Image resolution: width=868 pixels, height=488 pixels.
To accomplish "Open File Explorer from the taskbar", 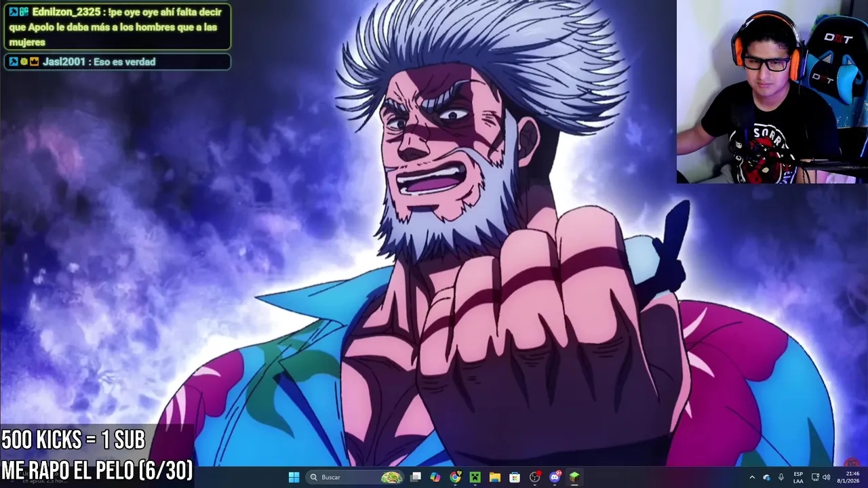I will pos(495,477).
